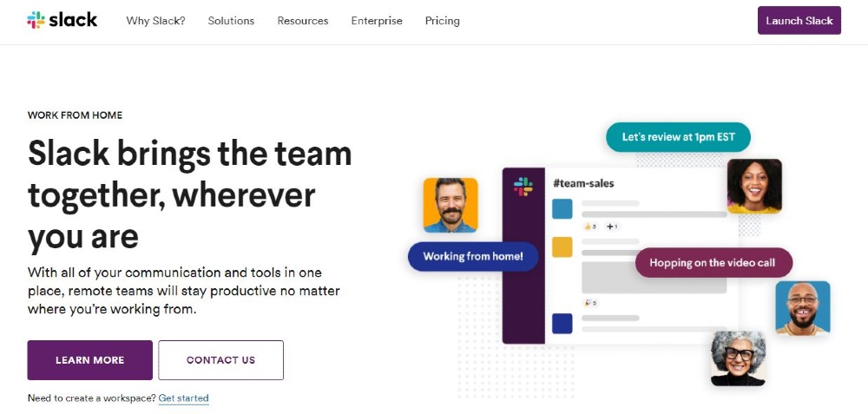Click the bearded man with glasses photo
Image resolution: width=868 pixels, height=414 pixels.
pyautogui.click(x=802, y=308)
